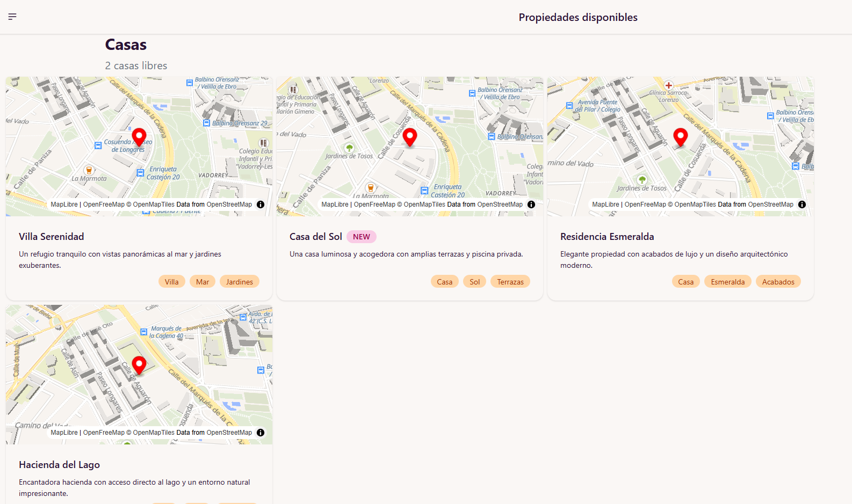The image size is (852, 504).
Task: Click the red pin on Hacienda del Lago map
Action: click(139, 365)
